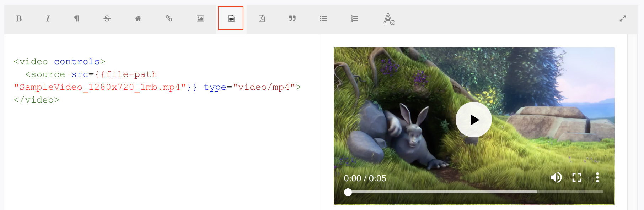Viewport: 644px width, 210px height.
Task: Create a bulleted list
Action: pyautogui.click(x=323, y=18)
